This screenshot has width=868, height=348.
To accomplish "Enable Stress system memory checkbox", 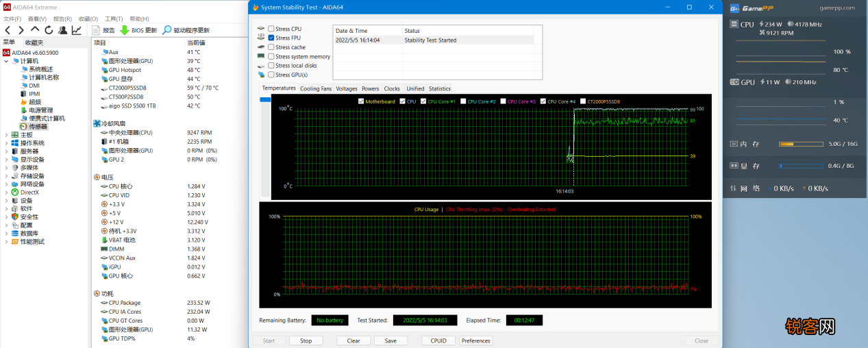I will pyautogui.click(x=271, y=56).
